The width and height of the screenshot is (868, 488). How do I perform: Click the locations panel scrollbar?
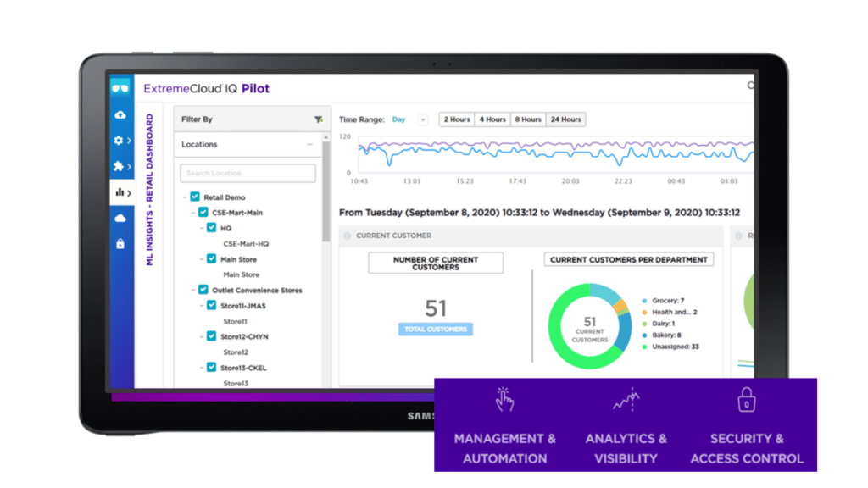point(326,192)
